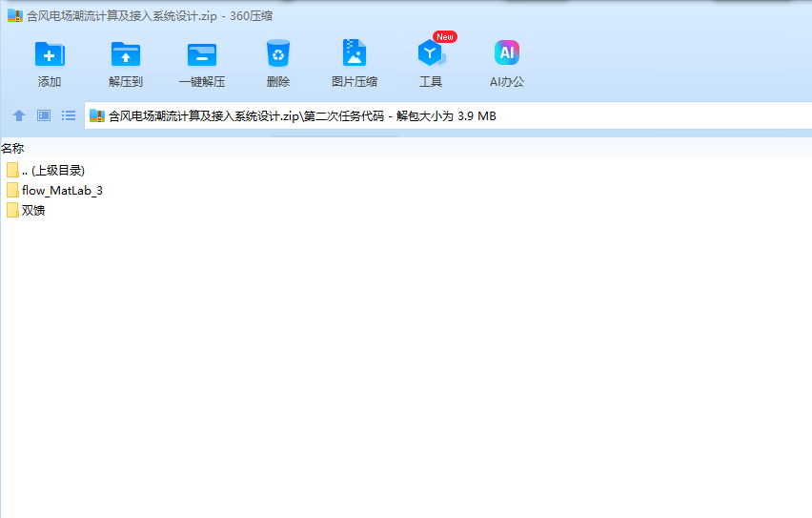Open the 图片压缩 image compression tool

pyautogui.click(x=355, y=52)
